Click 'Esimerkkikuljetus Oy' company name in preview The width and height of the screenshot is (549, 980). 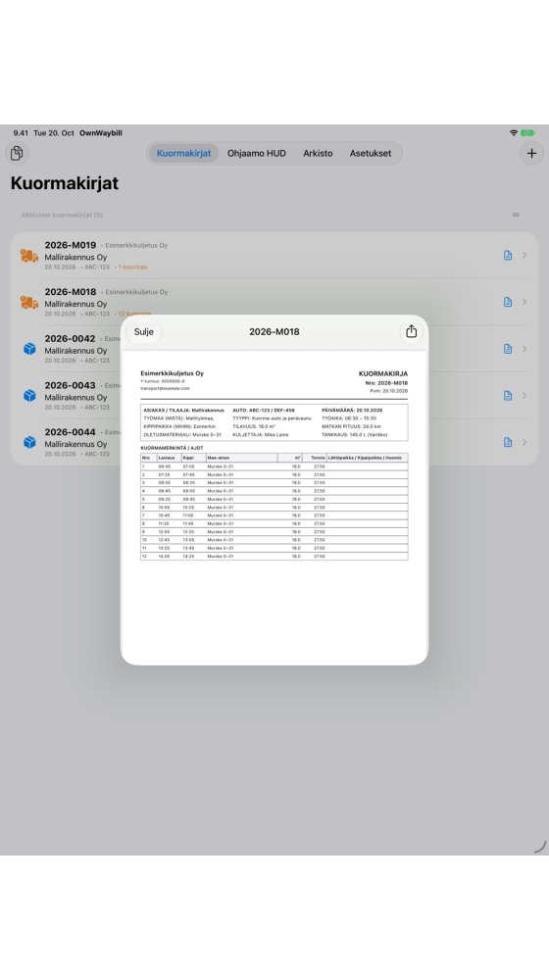pos(172,373)
